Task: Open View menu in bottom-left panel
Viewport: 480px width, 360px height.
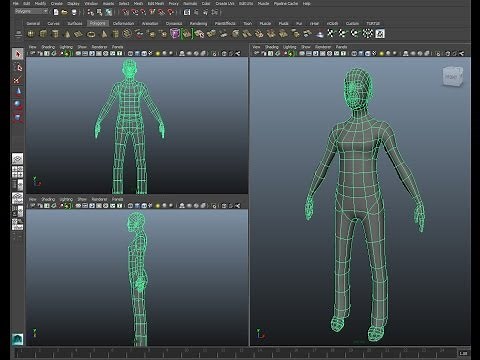Action: click(x=32, y=199)
